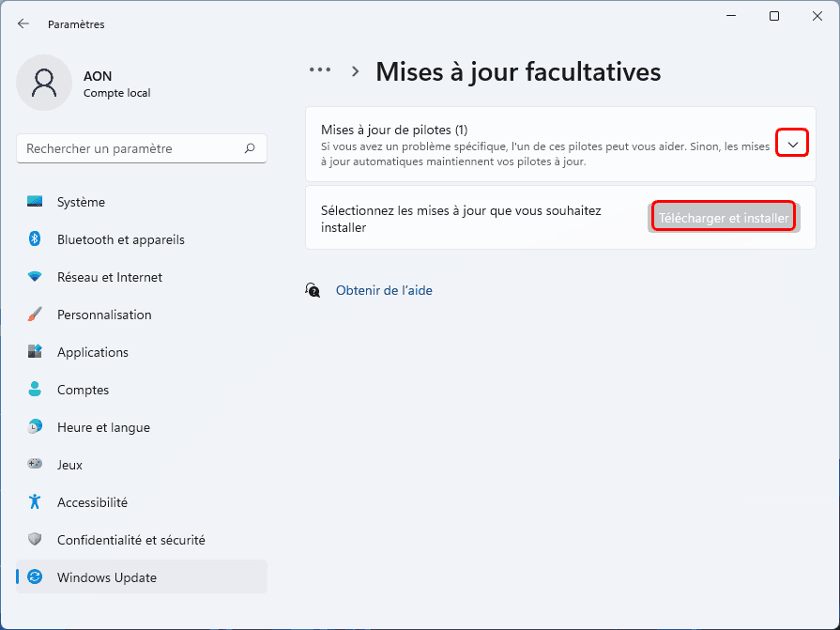Open the Obtenir de l'aide link

point(384,291)
